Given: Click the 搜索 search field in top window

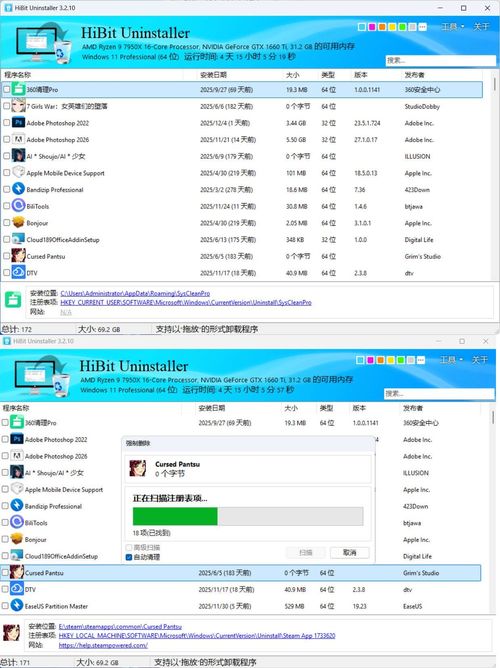Looking at the screenshot, I should [x=440, y=60].
